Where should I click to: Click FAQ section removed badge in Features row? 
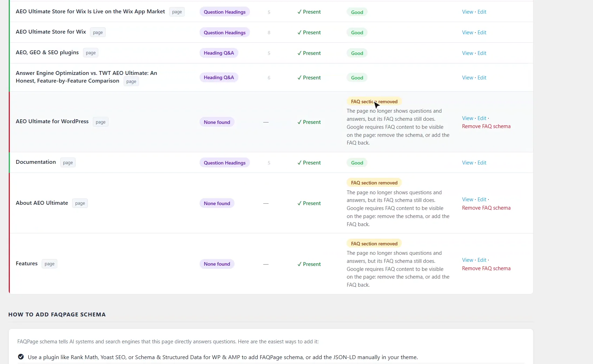pyautogui.click(x=374, y=244)
